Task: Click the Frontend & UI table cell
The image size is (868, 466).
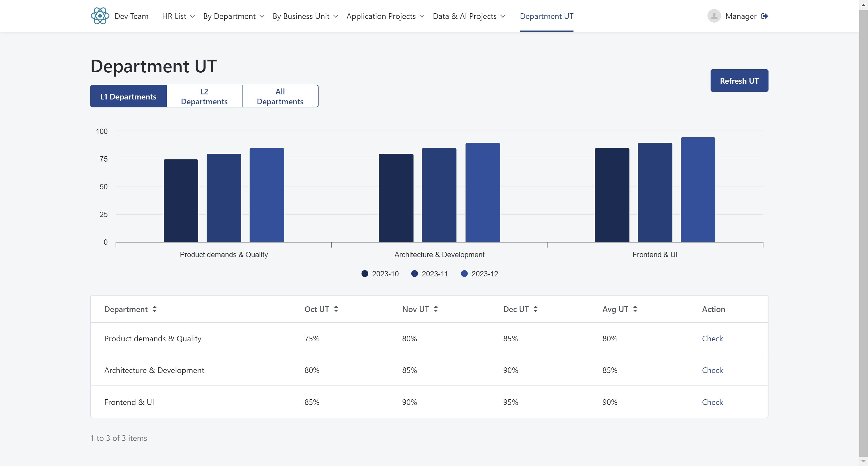Action: pyautogui.click(x=129, y=402)
